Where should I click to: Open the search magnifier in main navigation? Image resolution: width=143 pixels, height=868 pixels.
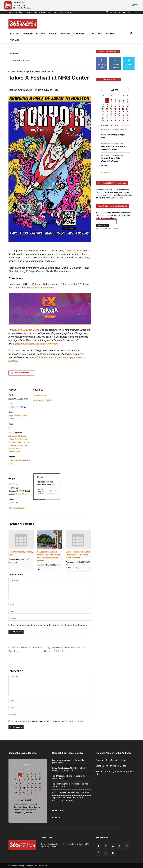(132, 33)
